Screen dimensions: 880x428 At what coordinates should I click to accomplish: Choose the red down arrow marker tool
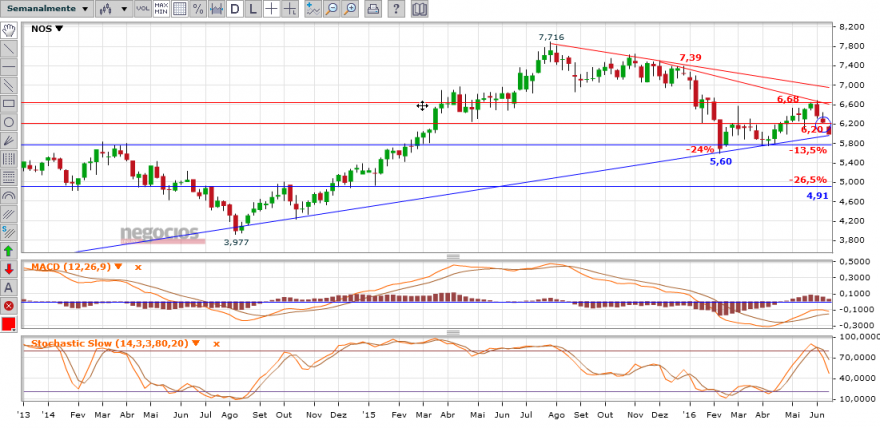click(9, 269)
